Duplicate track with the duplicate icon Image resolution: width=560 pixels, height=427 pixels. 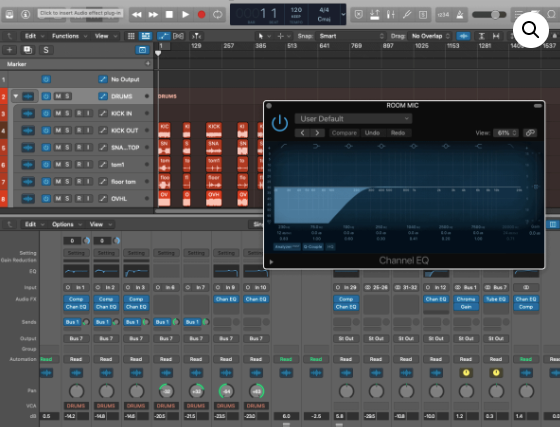click(28, 50)
